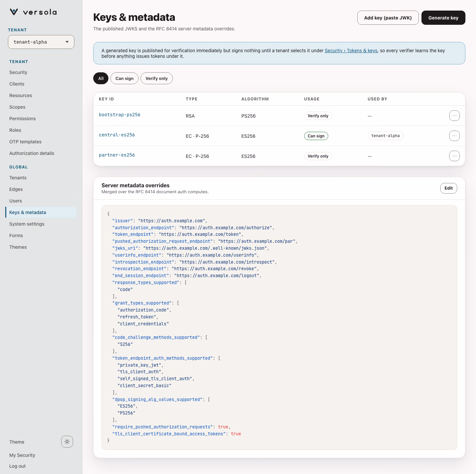Go to Security in sidebar
Screen dimensions: 476x474
tap(18, 72)
